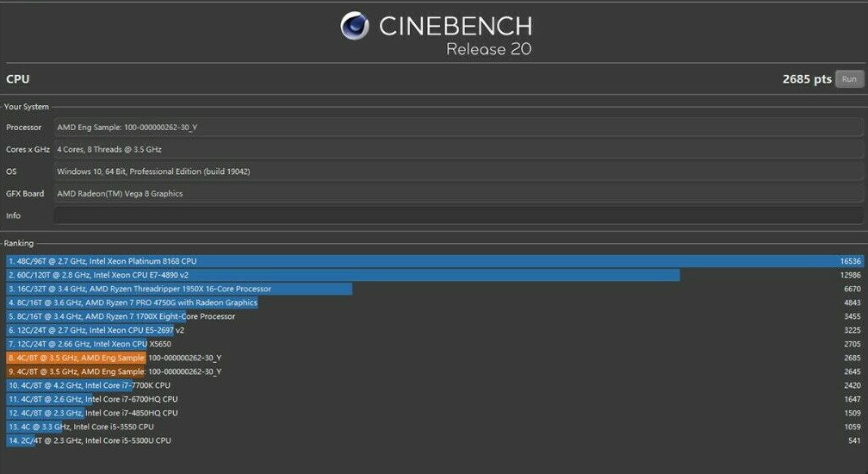The height and width of the screenshot is (474, 868).
Task: Select the Ryzen 7 1700X ranking row
Action: tap(435, 316)
